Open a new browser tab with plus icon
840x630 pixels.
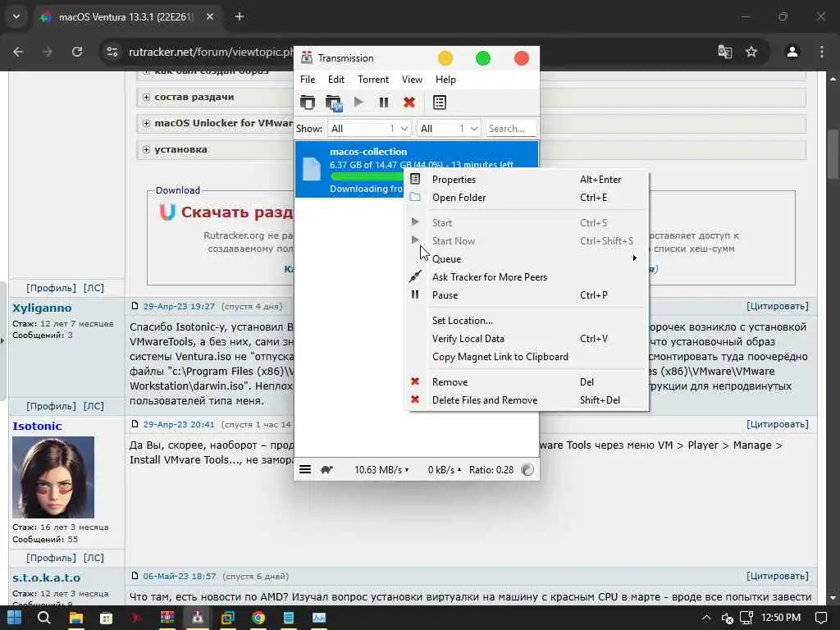[240, 16]
